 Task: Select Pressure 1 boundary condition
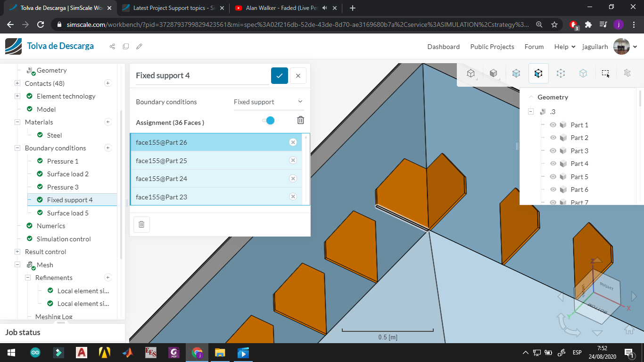coord(63,161)
